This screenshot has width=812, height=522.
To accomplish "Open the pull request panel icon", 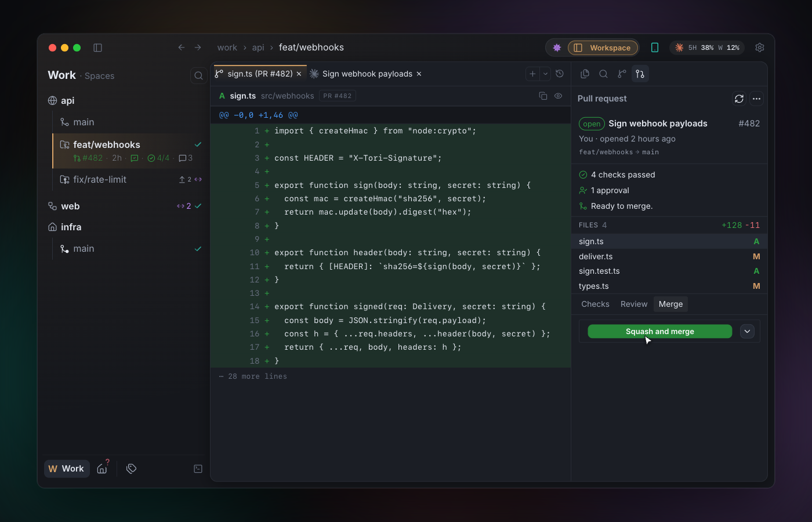I will click(x=640, y=74).
